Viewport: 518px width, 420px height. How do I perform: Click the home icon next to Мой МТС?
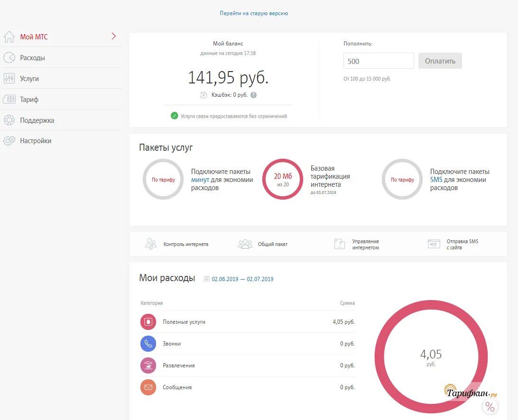9,37
